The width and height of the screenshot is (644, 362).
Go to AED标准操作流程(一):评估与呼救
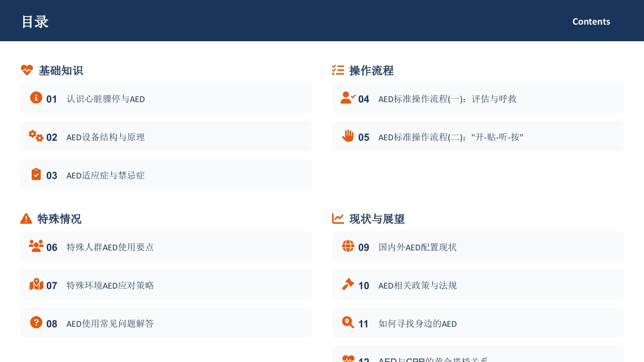coord(447,99)
